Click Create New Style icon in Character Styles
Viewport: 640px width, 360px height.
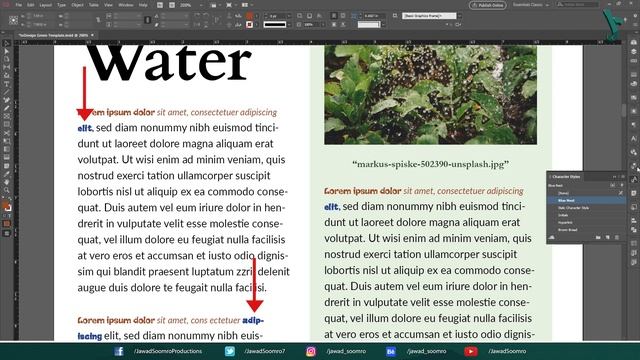pyautogui.click(x=607, y=237)
